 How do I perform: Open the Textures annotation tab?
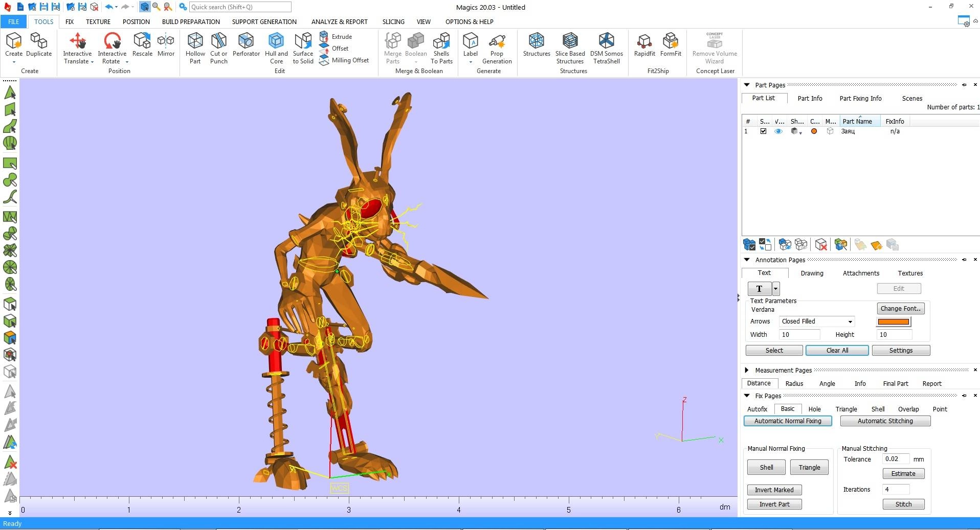[910, 273]
